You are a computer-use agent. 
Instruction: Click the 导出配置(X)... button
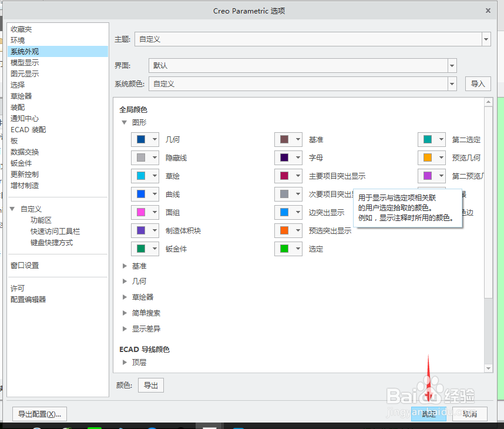(x=39, y=414)
